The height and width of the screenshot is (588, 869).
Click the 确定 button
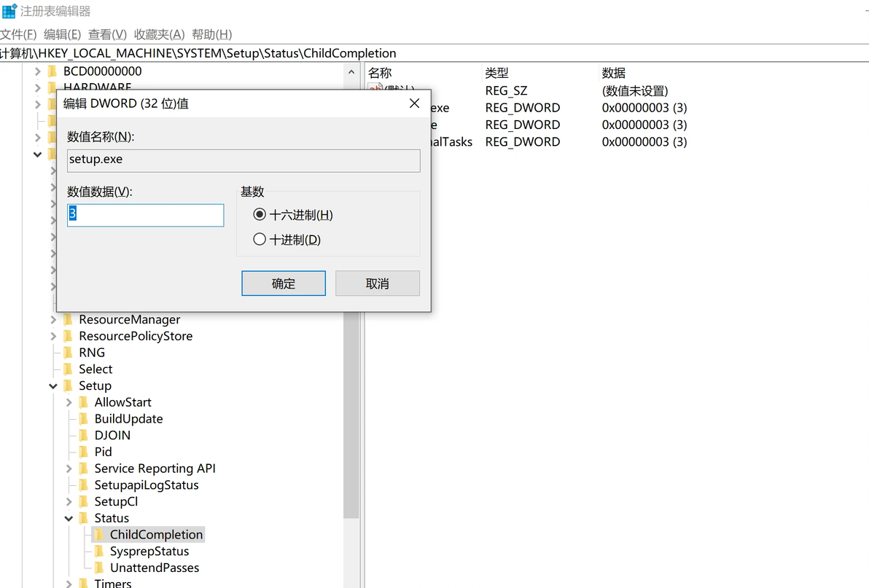(x=283, y=283)
